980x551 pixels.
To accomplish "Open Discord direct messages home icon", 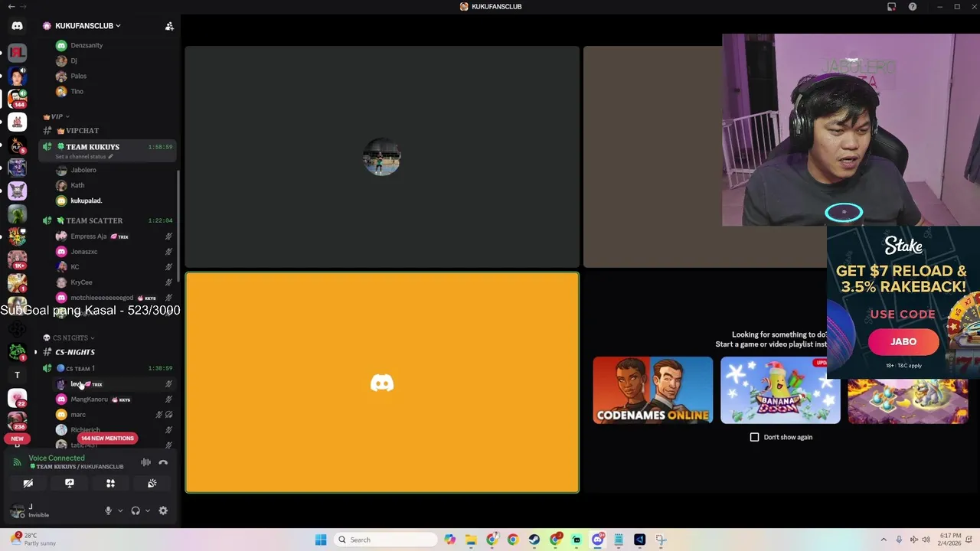I will pos(17,25).
